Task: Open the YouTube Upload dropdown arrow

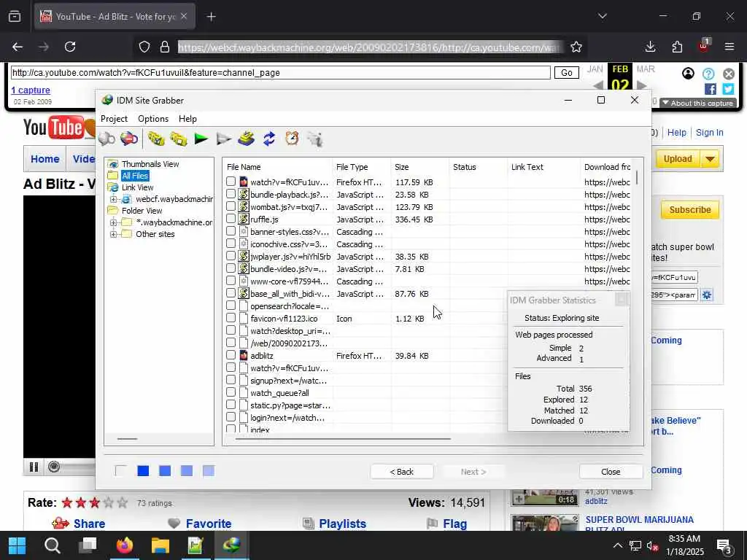Action: tap(711, 159)
